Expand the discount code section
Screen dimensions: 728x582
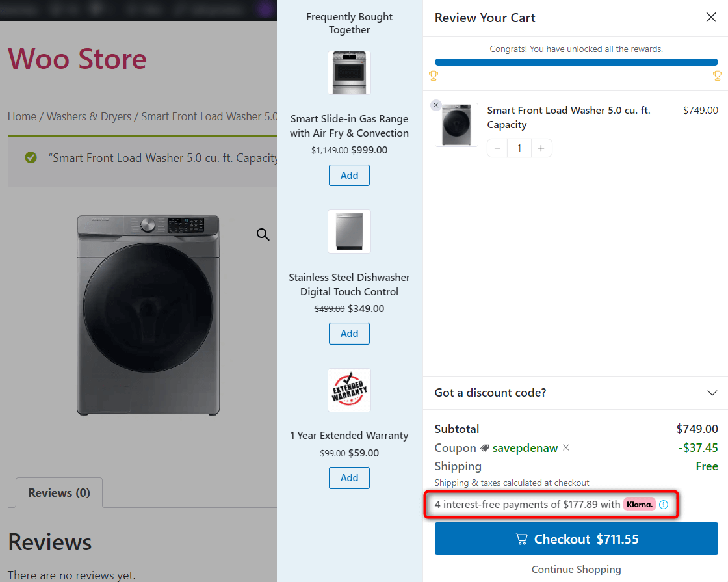tap(712, 393)
